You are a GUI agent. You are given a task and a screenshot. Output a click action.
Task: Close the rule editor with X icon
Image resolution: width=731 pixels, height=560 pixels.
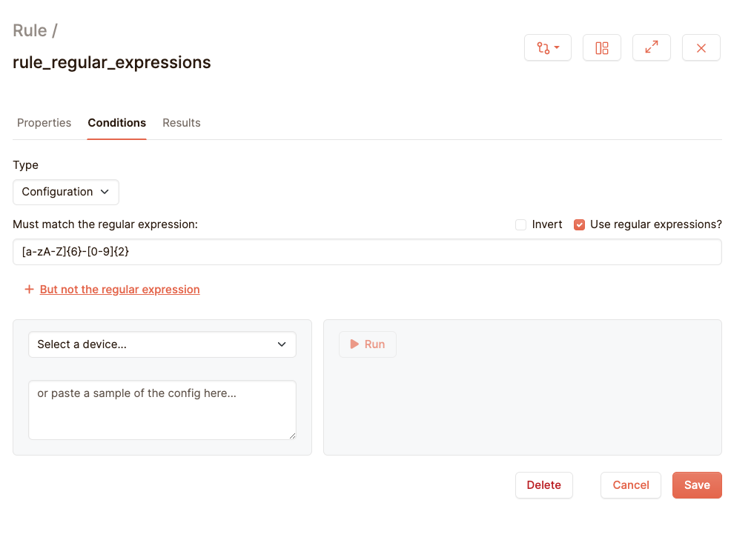click(x=701, y=48)
